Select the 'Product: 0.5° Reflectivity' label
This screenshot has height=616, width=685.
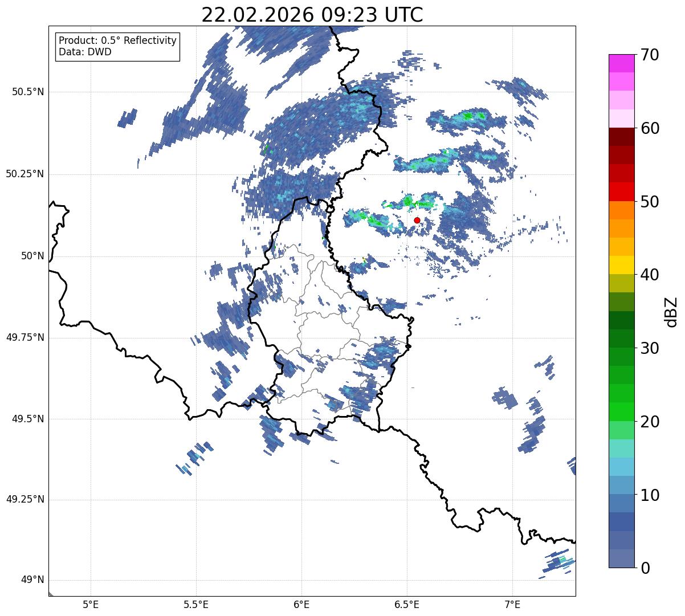pos(118,41)
